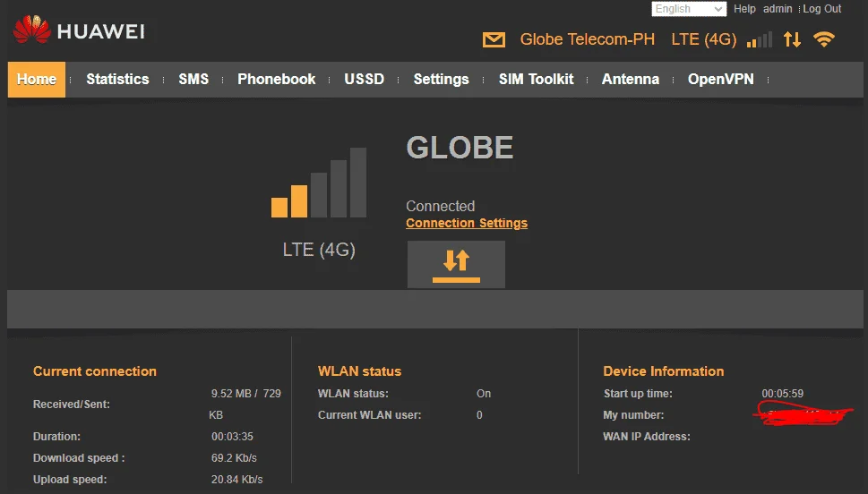The height and width of the screenshot is (494, 868).
Task: Open the SMS tab
Action: [193, 79]
